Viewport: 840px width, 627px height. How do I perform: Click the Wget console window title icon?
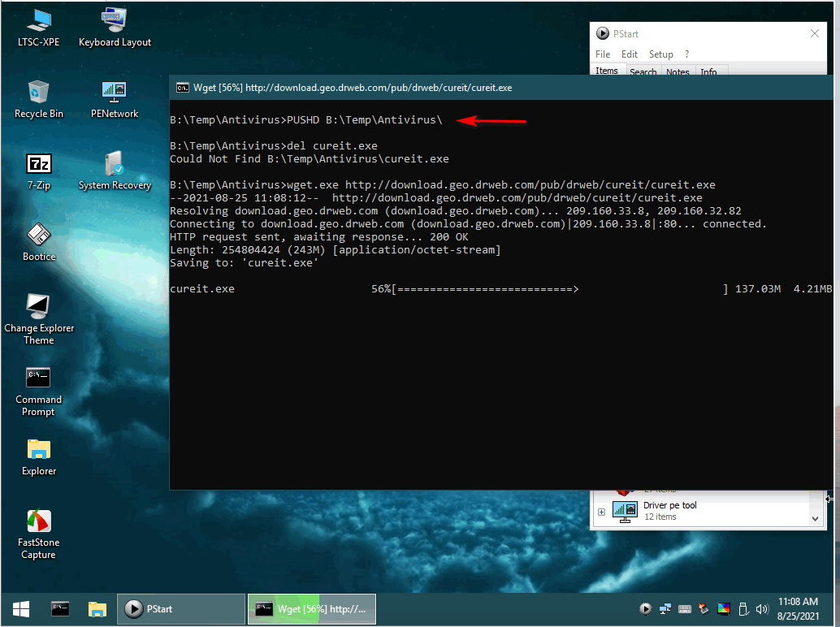click(183, 88)
